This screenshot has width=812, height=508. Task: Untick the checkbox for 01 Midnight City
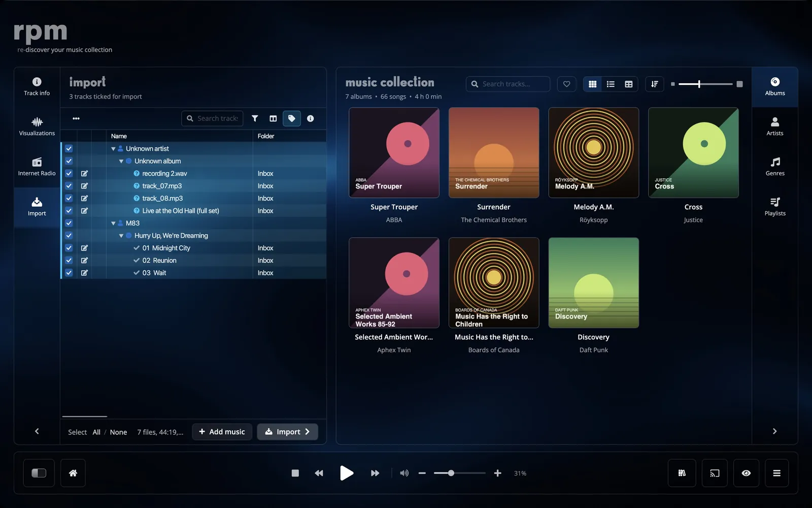69,248
